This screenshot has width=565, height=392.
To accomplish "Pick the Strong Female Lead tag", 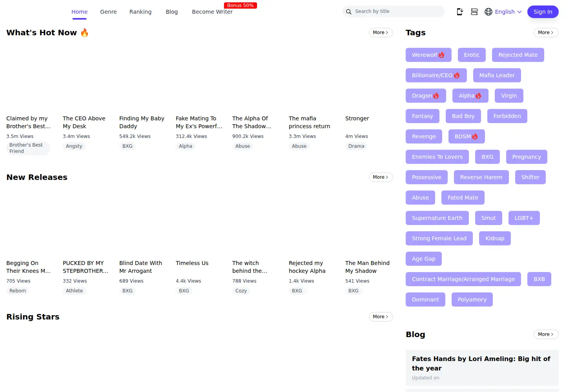I will (439, 238).
